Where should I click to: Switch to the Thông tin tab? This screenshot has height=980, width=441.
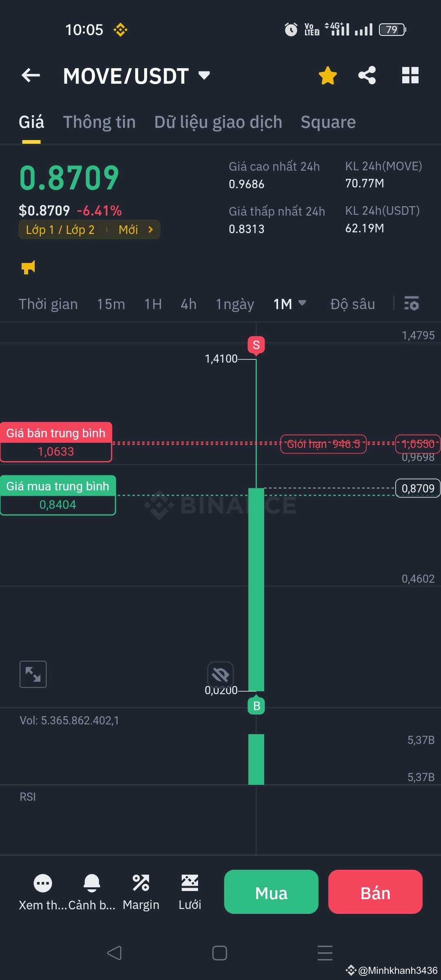point(99,122)
